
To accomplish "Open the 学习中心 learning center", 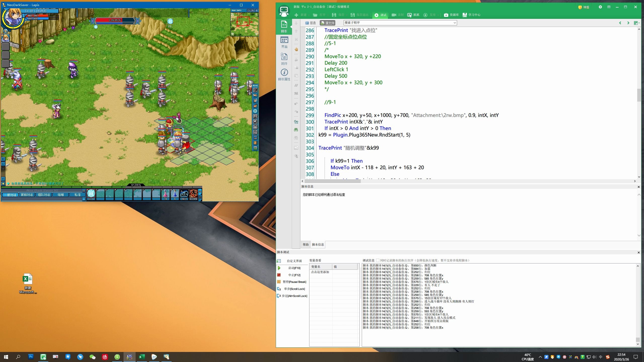I will coord(471,15).
